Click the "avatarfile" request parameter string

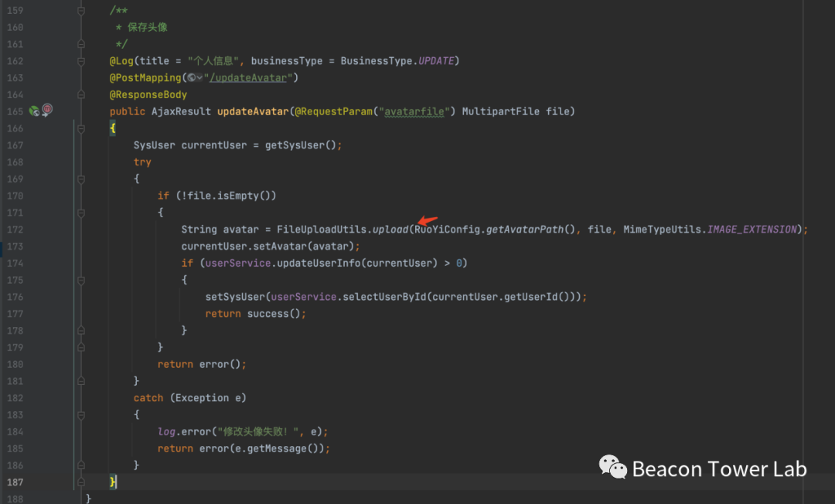tap(414, 111)
